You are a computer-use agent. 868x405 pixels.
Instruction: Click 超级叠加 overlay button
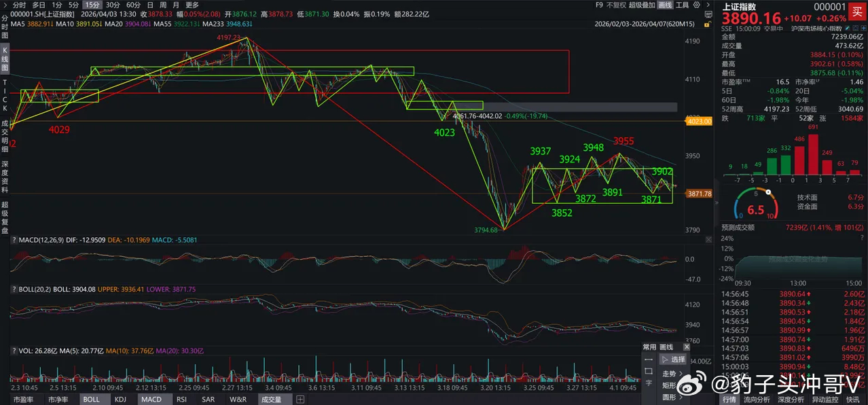pyautogui.click(x=642, y=5)
